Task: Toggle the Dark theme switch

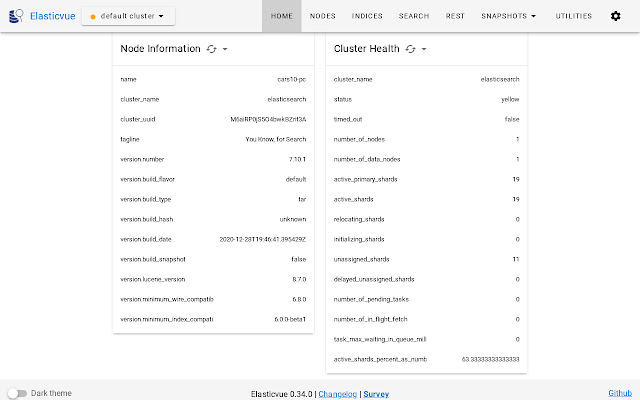Action: point(17,393)
